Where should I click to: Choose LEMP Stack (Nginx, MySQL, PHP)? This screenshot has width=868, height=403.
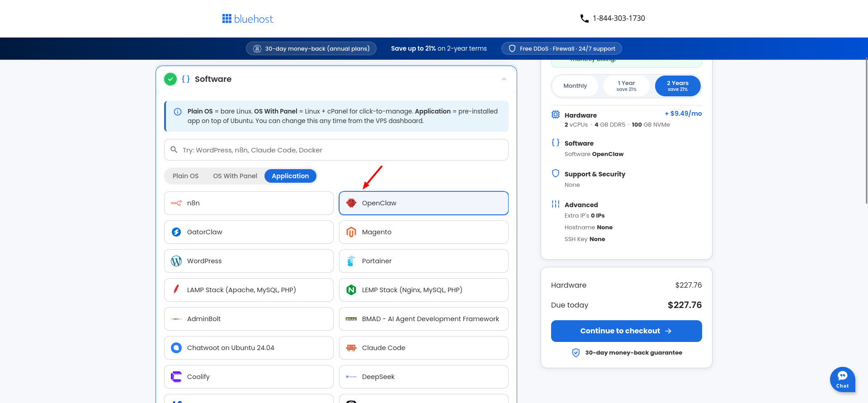tap(424, 290)
